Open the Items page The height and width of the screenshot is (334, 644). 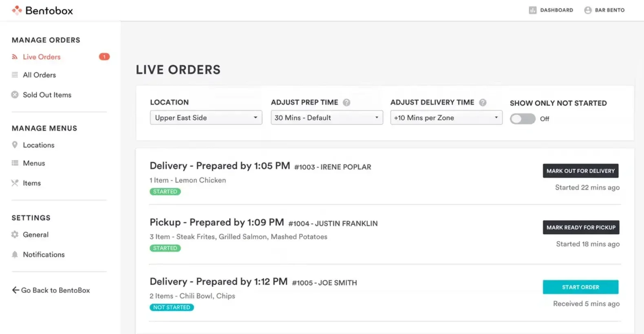[32, 183]
